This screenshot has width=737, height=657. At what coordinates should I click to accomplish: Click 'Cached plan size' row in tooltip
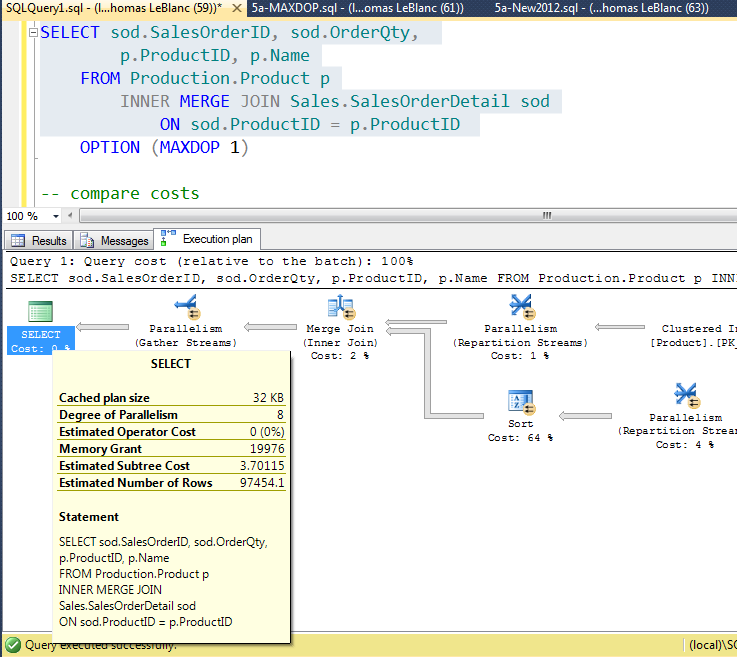tap(171, 398)
